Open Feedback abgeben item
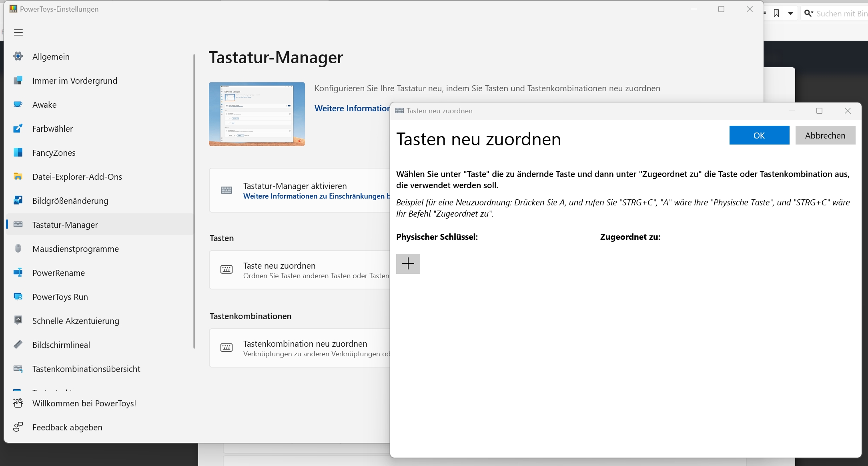 [x=67, y=427]
